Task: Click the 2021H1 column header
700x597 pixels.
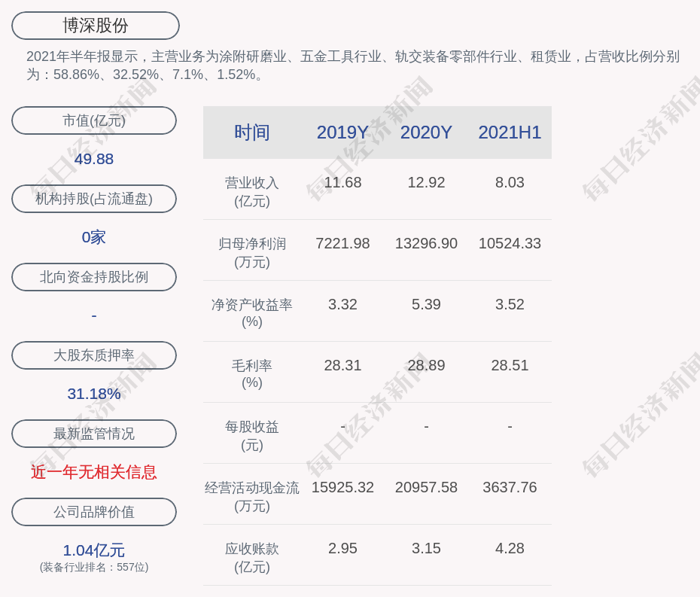Action: pos(510,132)
